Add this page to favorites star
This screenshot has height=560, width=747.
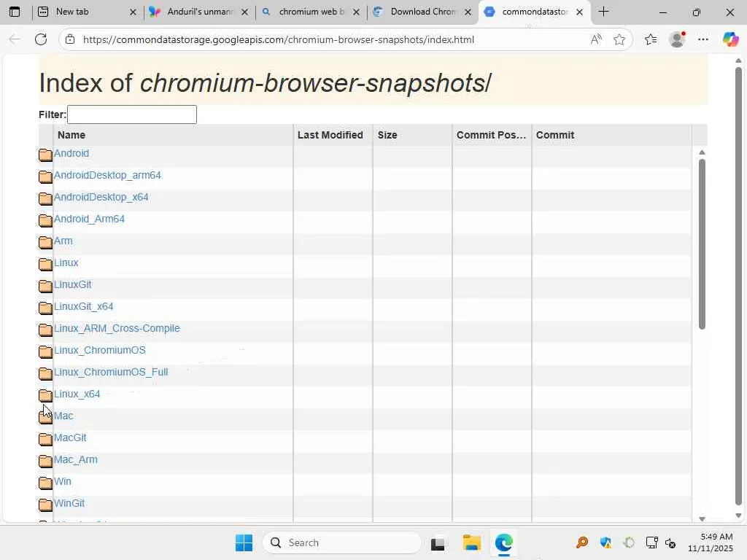coord(619,39)
